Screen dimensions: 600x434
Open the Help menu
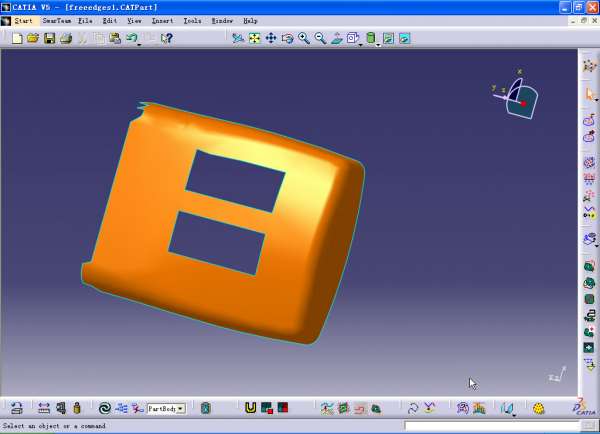(x=250, y=21)
